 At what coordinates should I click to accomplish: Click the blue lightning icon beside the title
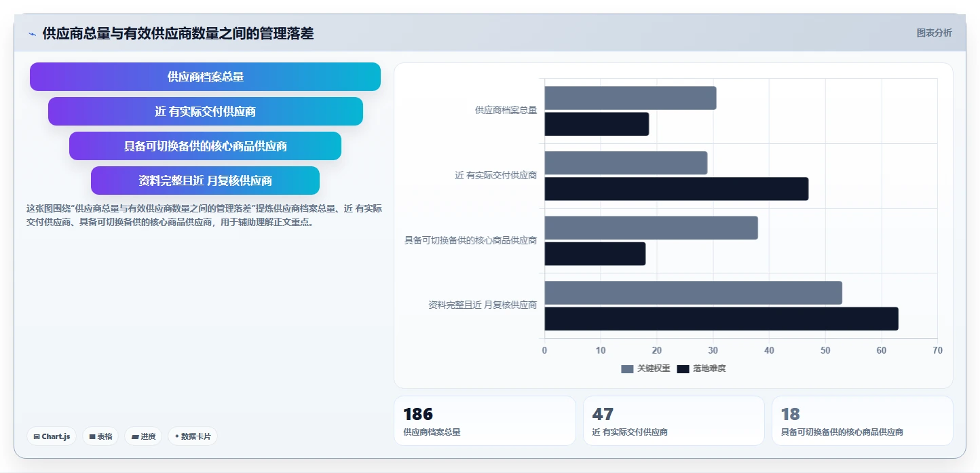[x=32, y=34]
